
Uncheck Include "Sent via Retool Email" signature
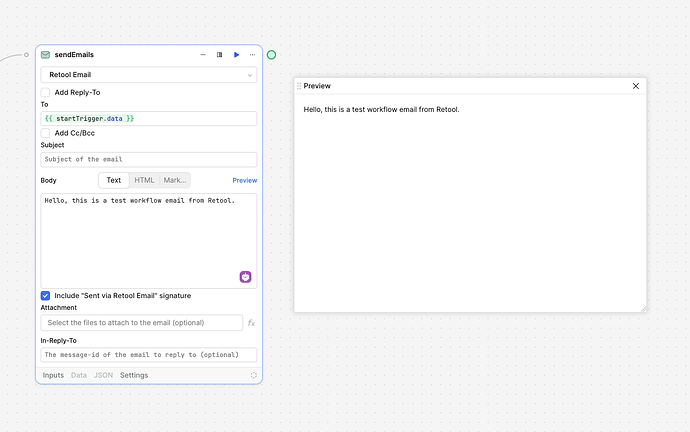coord(46,296)
